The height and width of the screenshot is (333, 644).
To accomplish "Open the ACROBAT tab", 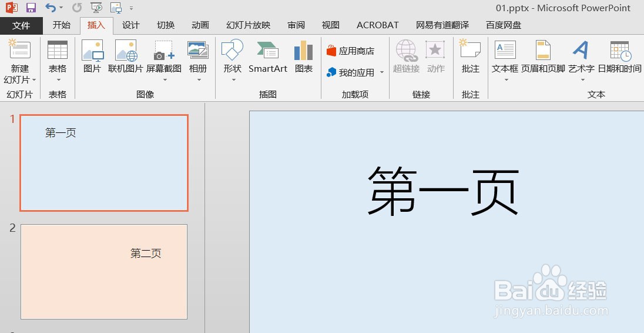I will 377,25.
